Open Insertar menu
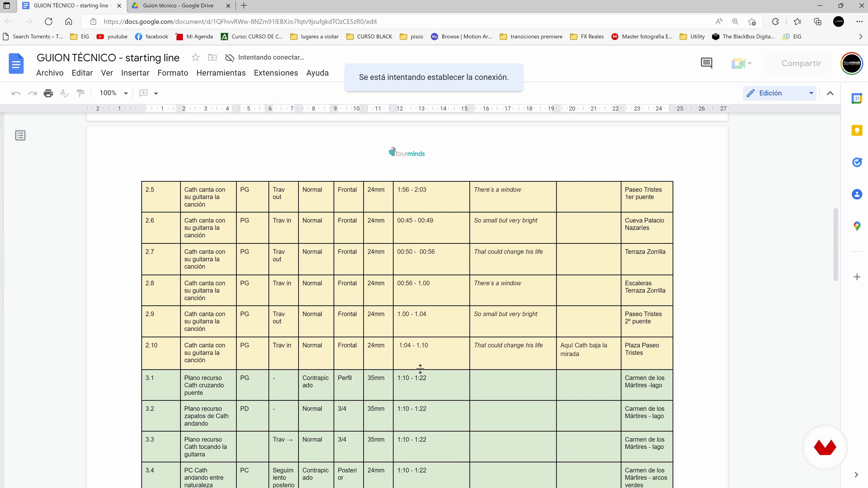 tap(135, 73)
